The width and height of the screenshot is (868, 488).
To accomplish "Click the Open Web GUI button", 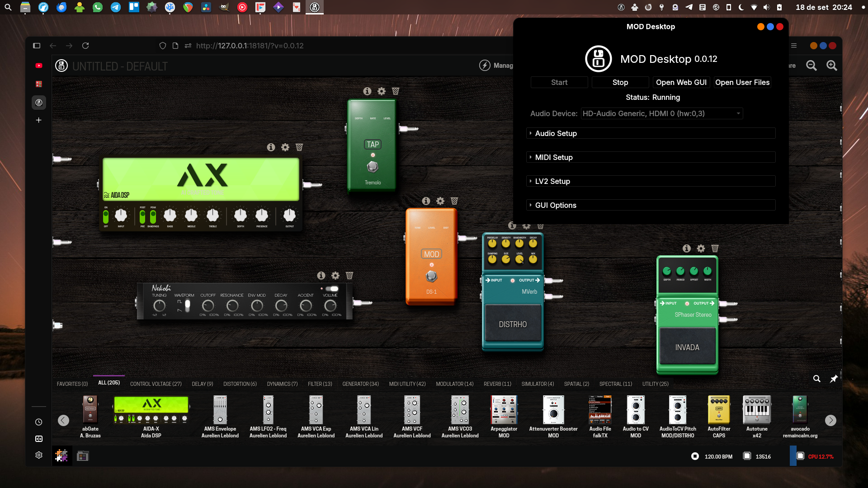I will [681, 82].
